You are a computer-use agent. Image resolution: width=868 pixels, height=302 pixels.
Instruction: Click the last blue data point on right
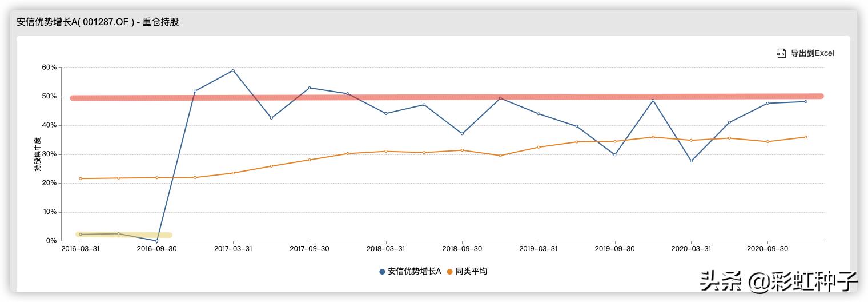click(806, 101)
